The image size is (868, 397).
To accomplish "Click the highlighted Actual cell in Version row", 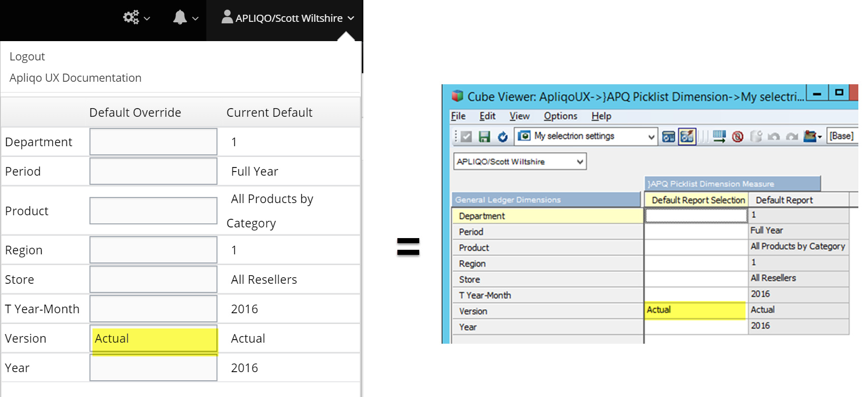I will click(x=695, y=310).
